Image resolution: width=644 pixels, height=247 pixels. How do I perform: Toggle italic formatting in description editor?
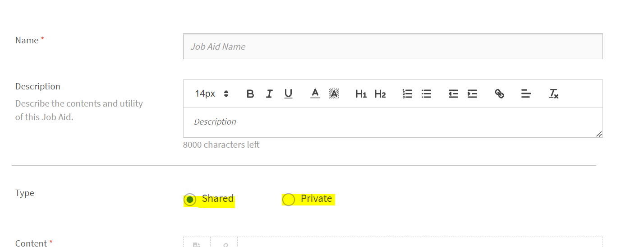pos(269,94)
